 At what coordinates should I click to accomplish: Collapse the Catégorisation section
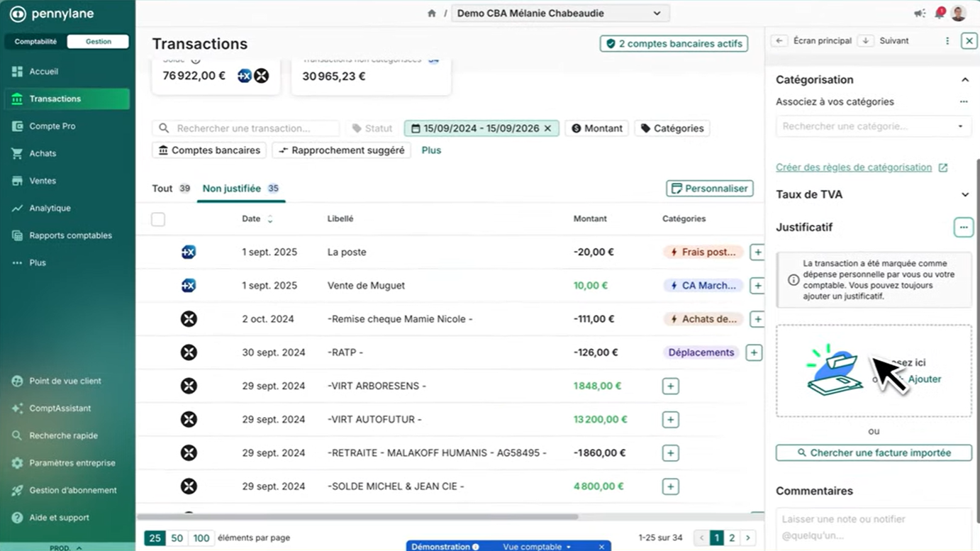click(x=964, y=80)
